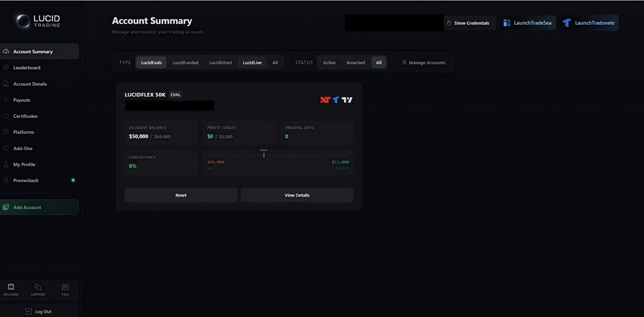644x317 pixels.
Task: Open the Platforms page
Action: pyautogui.click(x=39, y=132)
